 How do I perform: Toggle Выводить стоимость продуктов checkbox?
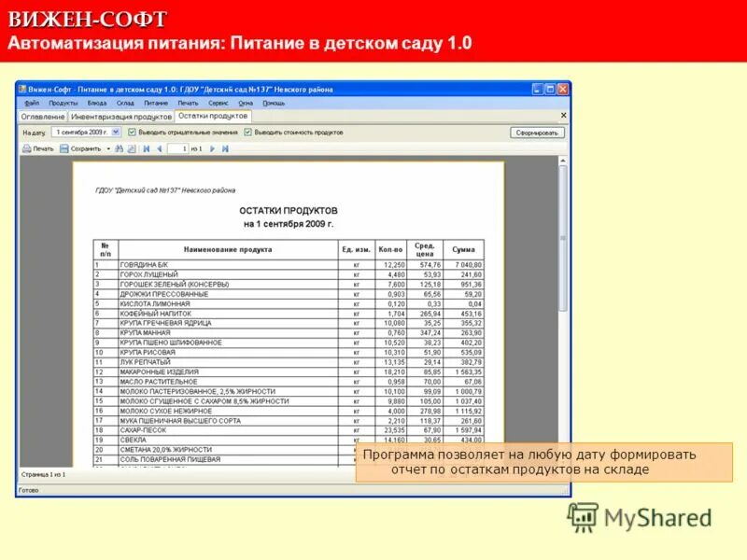[247, 133]
